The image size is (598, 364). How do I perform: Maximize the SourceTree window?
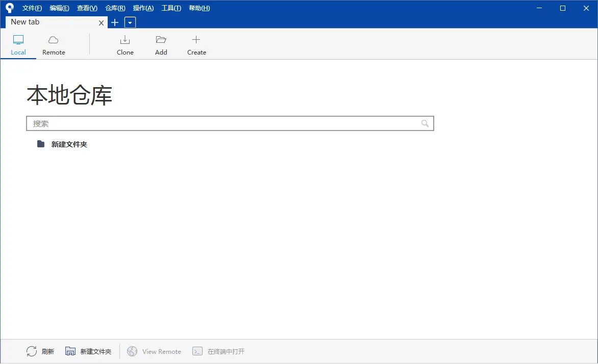tap(562, 8)
